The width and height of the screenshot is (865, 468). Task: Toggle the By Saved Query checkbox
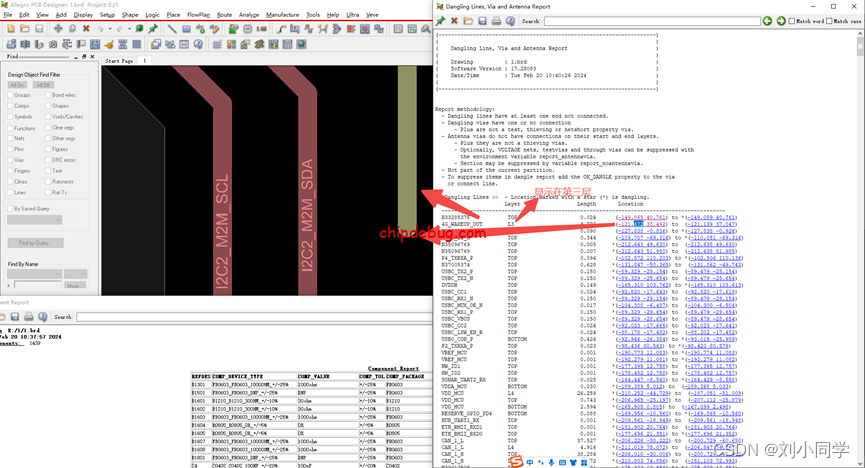point(10,209)
